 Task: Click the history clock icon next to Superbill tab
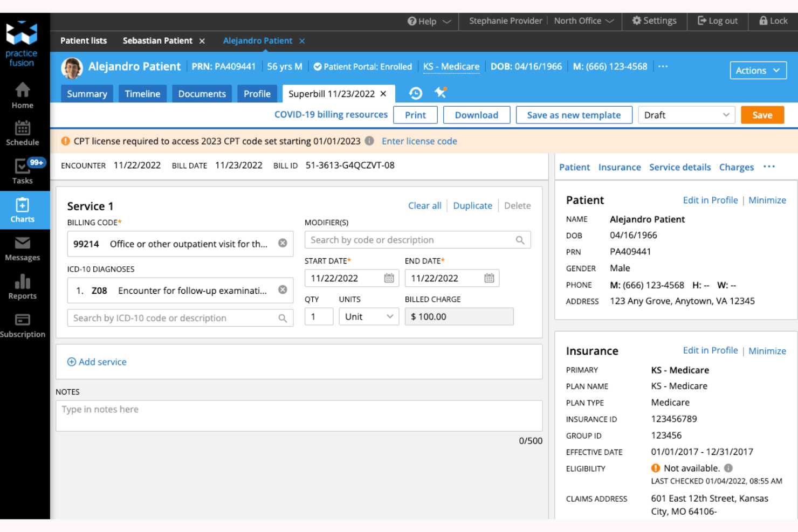(415, 93)
